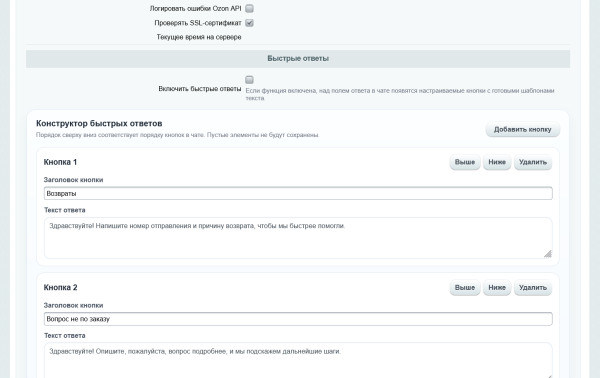Image resolution: width=600 pixels, height=378 pixels.
Task: Click the "Кнопка 1" card title
Action: (x=60, y=162)
